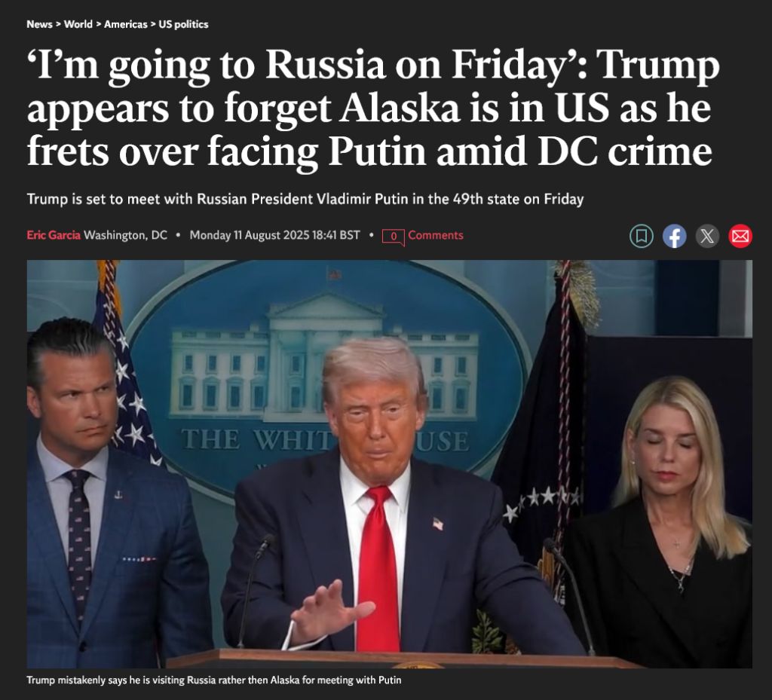The height and width of the screenshot is (700, 772).
Task: Click the main press briefing photo
Action: pos(390,464)
